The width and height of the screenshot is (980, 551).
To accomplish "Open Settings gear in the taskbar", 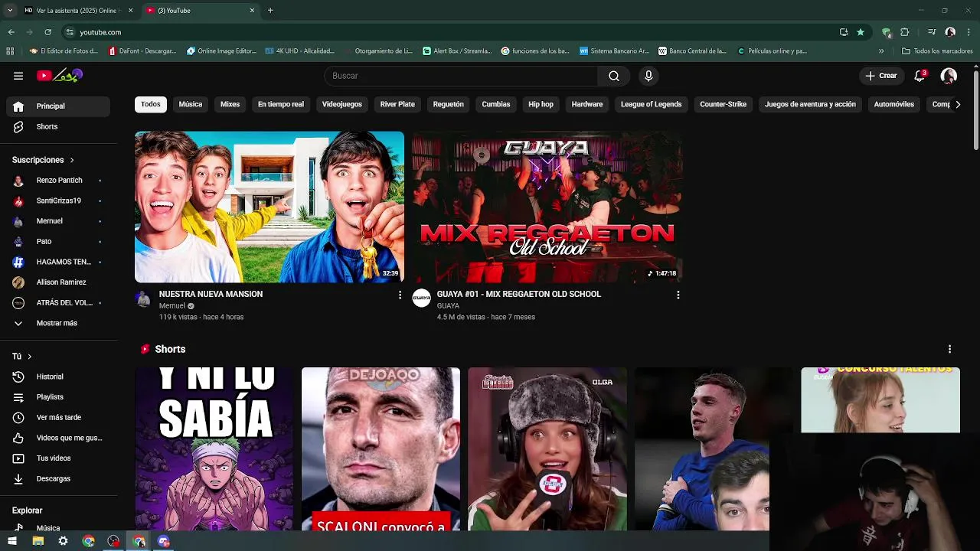I will (x=63, y=541).
